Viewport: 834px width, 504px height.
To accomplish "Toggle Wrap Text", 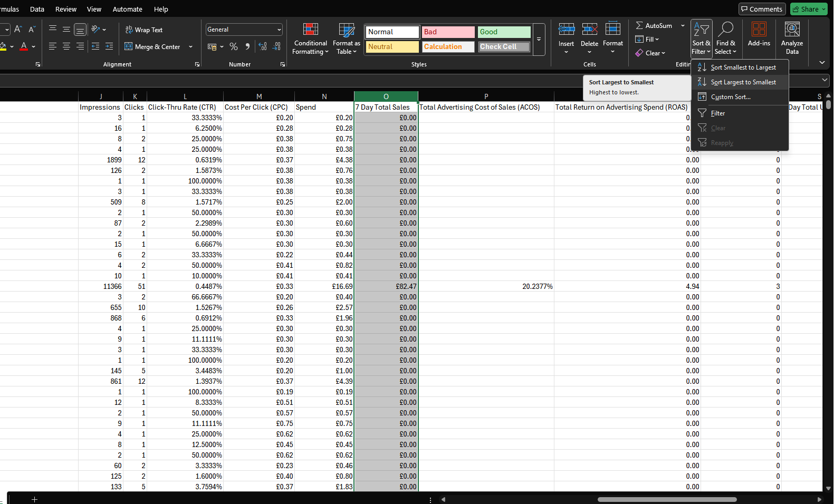I will click(x=144, y=30).
